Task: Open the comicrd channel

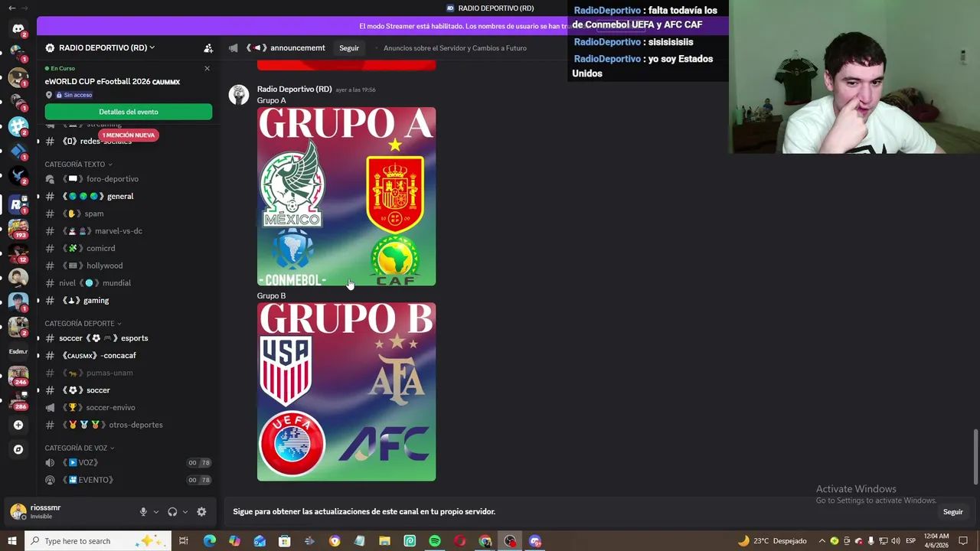Action: pos(128,248)
